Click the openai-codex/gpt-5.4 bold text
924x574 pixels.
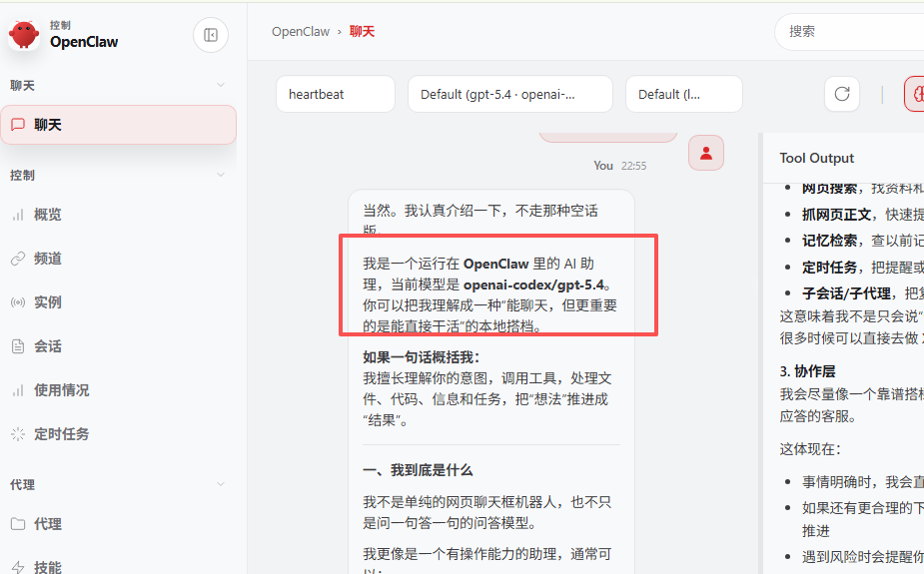tap(533, 285)
